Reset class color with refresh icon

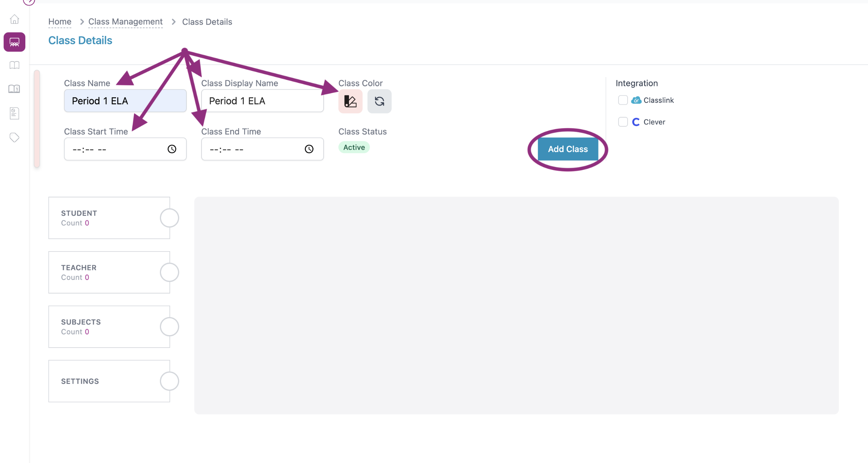380,101
